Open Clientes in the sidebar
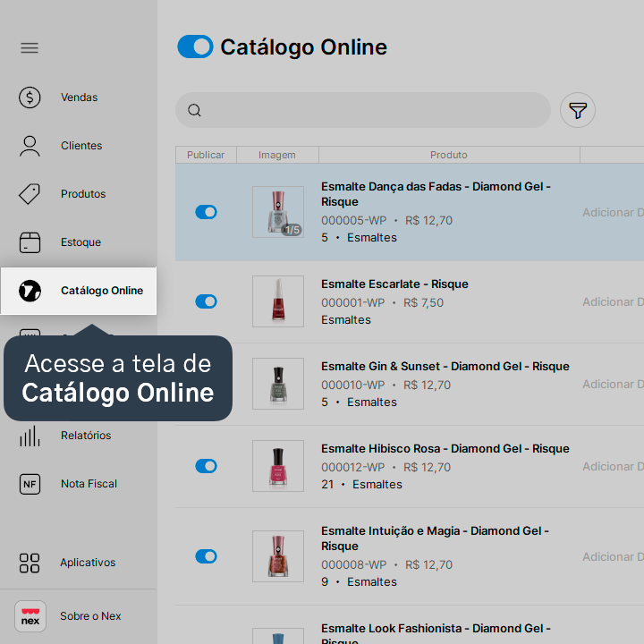 pyautogui.click(x=81, y=146)
